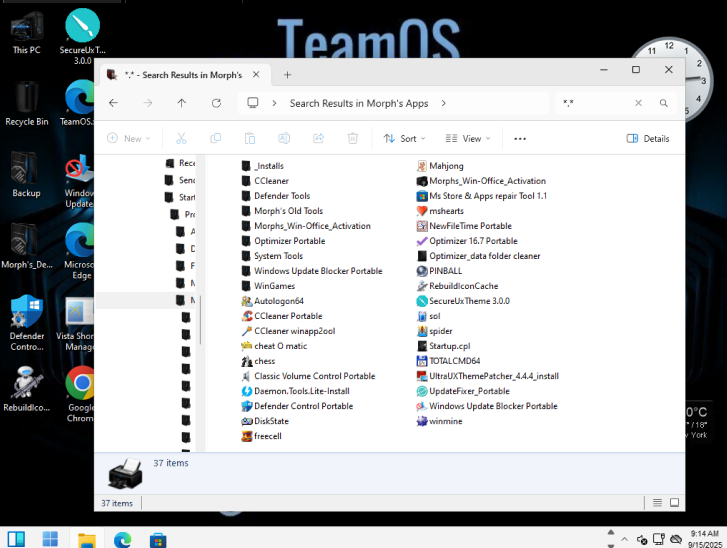Click the search magnifier button
The width and height of the screenshot is (727, 548).
point(664,103)
